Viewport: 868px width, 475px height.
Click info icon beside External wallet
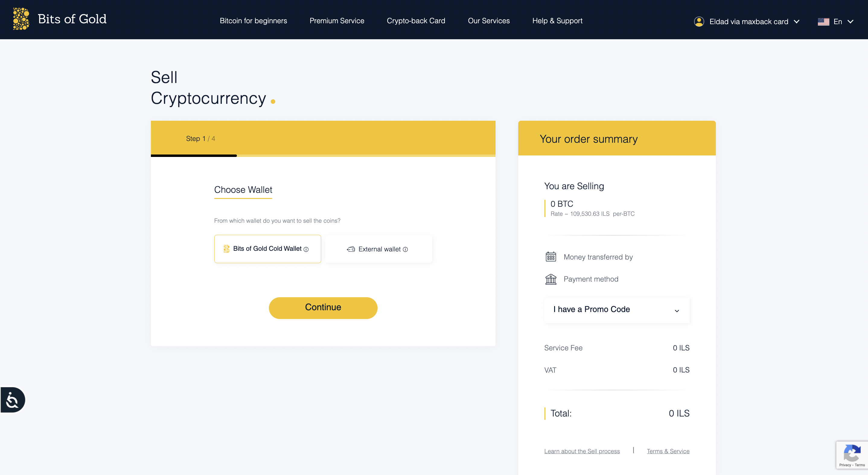[405, 249]
